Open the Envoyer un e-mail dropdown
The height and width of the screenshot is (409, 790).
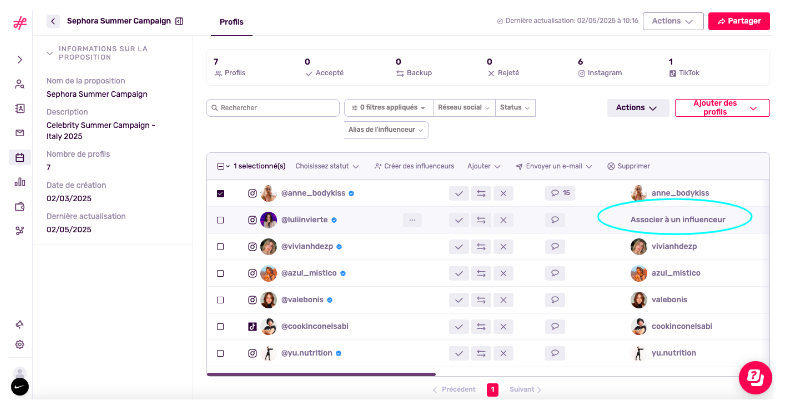click(554, 166)
